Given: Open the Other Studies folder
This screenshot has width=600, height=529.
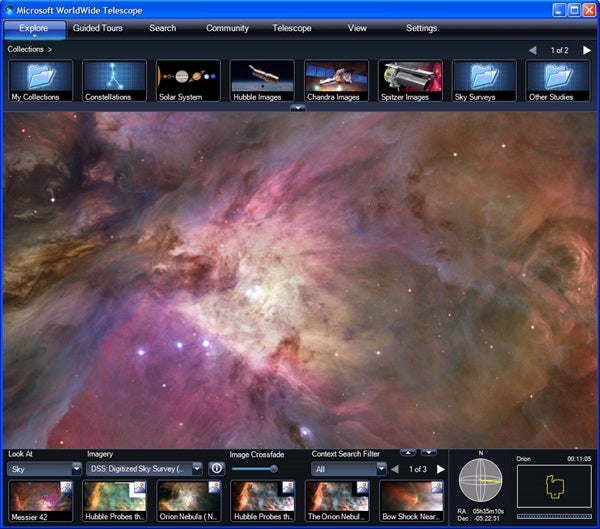Looking at the screenshot, I should tap(558, 81).
